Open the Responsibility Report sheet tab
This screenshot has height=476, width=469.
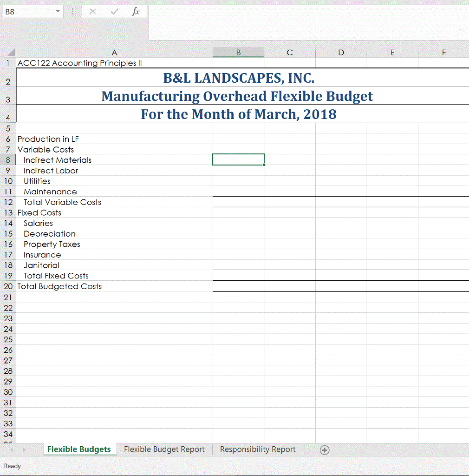258,450
